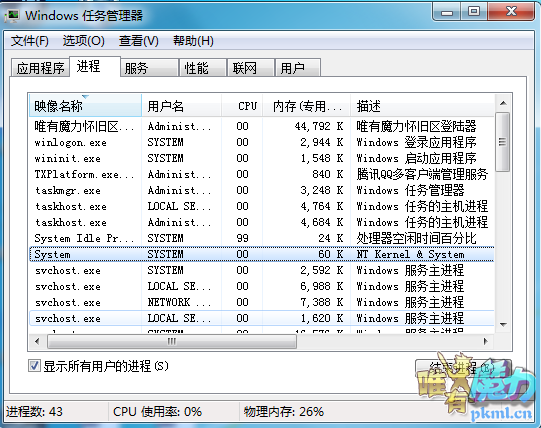The width and height of the screenshot is (541, 428).
Task: Click the horizontal scrollbar right arrow
Action: (x=486, y=341)
